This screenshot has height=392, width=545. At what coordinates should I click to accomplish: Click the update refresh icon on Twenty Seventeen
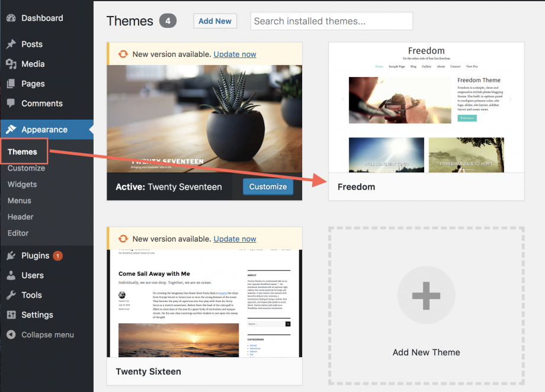point(123,53)
